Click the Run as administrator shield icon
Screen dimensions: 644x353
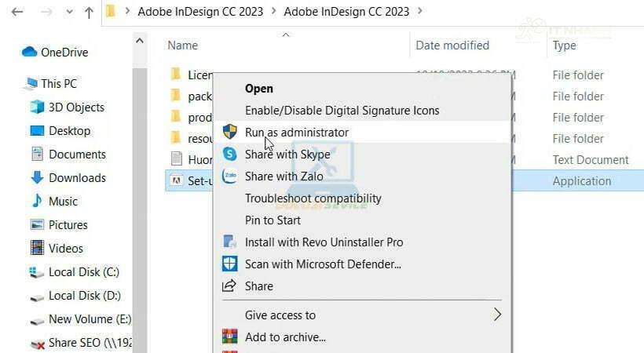click(x=229, y=132)
